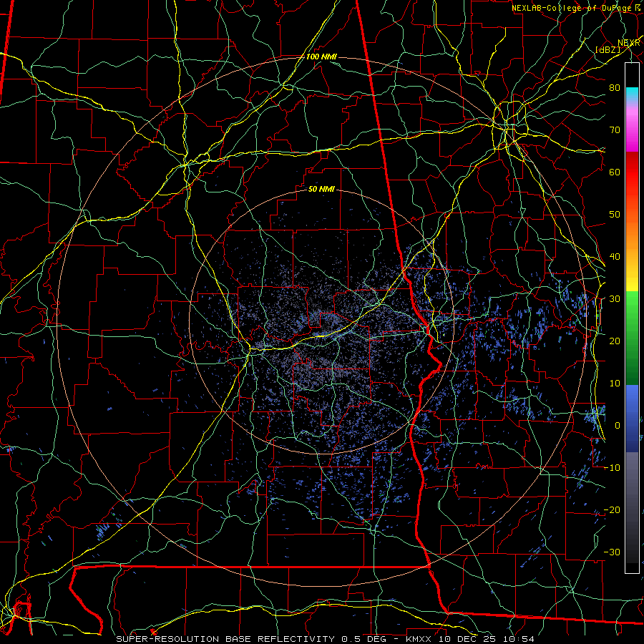Select the -10 value on the dBZ scale
This screenshot has height=644, width=644.
tap(612, 467)
